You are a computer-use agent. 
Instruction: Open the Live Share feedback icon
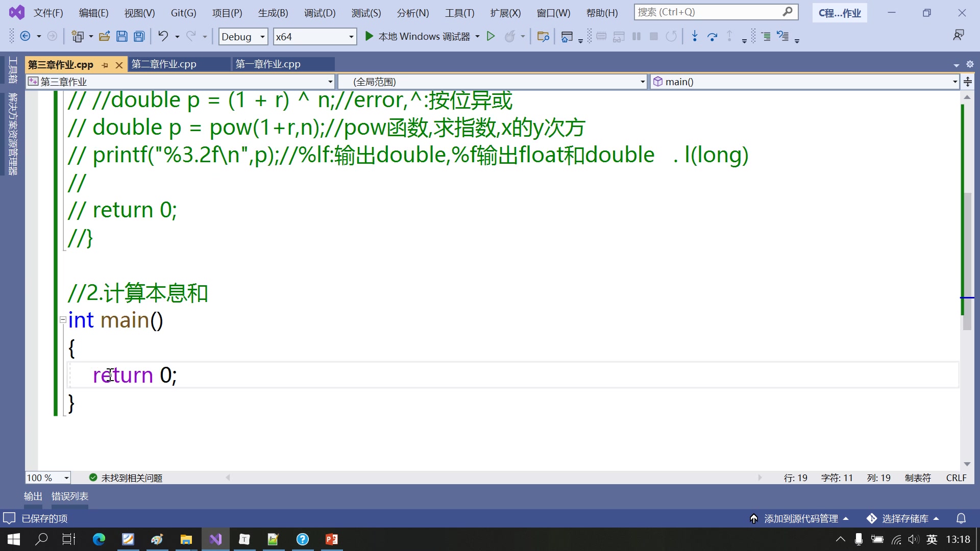coord(959,35)
